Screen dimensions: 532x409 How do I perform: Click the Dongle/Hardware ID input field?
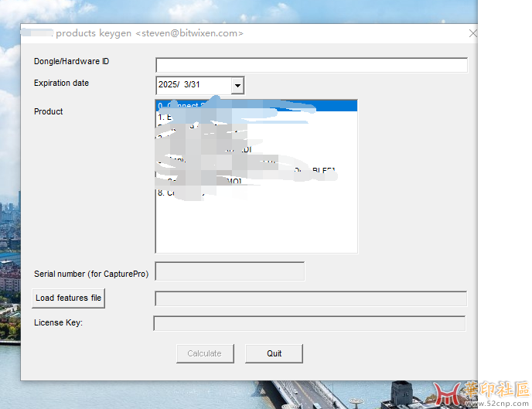[312, 65]
